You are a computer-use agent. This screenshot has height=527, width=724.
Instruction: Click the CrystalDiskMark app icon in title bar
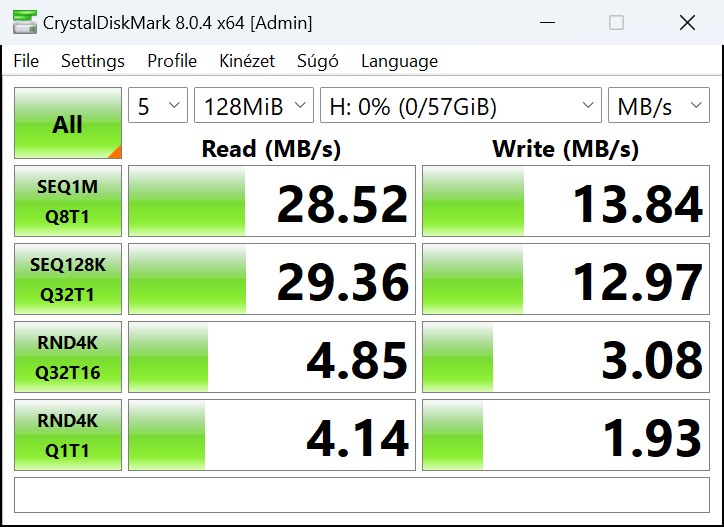(x=25, y=22)
